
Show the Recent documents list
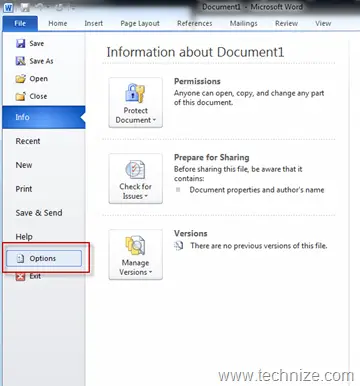point(28,141)
